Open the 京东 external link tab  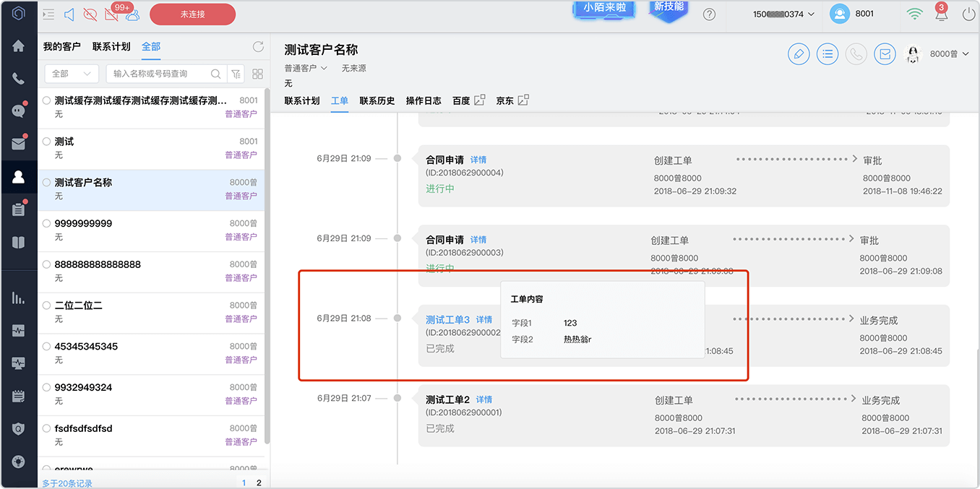click(x=512, y=100)
